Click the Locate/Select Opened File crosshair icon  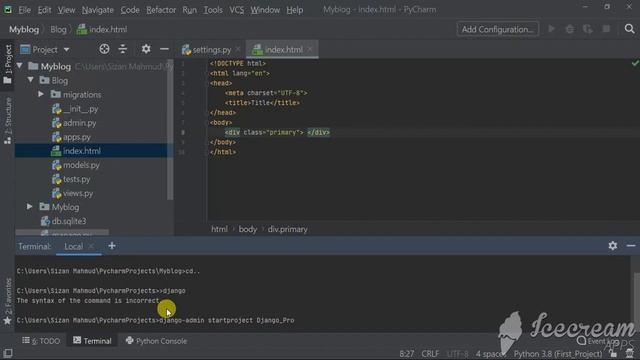coord(104,49)
